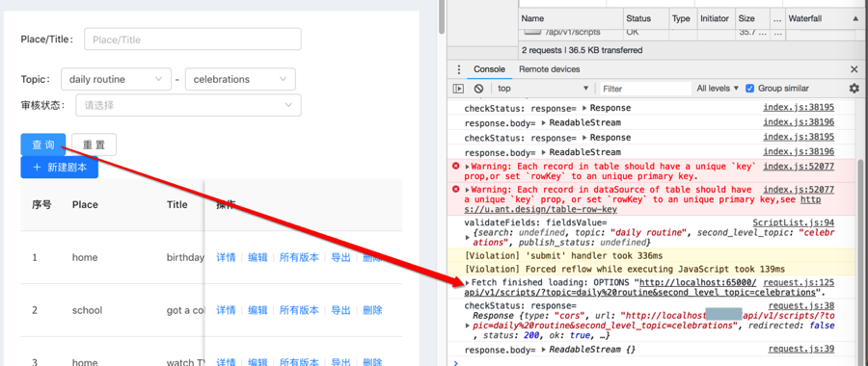Expand the first 'Warning: Each record in table' error
868x366 pixels.
tap(467, 166)
